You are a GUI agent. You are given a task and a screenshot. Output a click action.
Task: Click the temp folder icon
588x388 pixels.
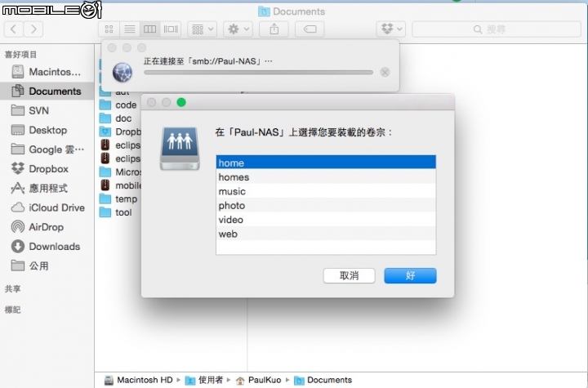[x=105, y=198]
